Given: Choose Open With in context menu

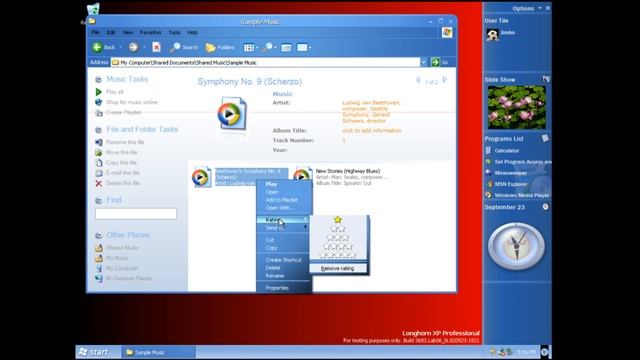Looking at the screenshot, I should tap(280, 208).
